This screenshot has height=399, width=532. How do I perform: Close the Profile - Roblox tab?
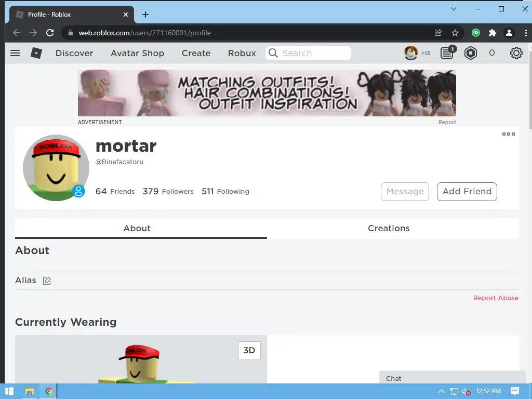(x=126, y=15)
